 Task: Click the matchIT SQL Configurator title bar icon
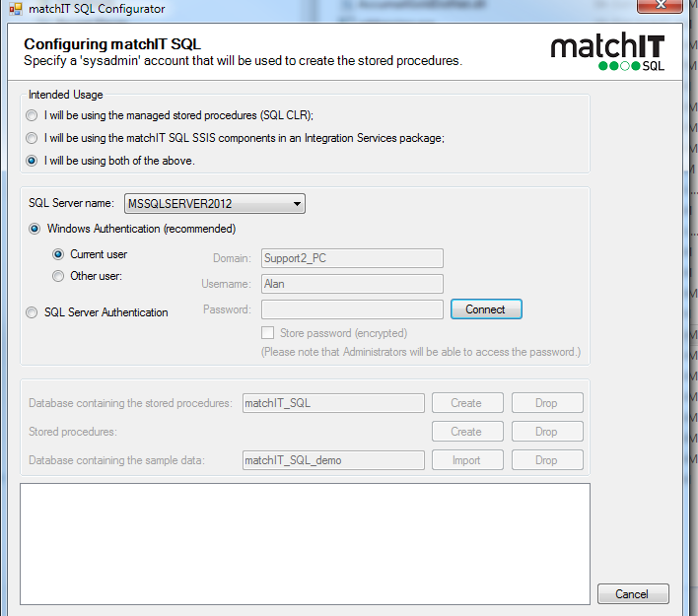pyautogui.click(x=15, y=9)
